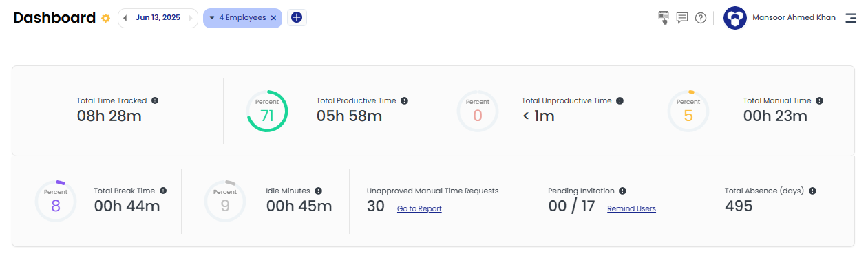
Task: Click the 5 percent manual time ring
Action: point(688,111)
